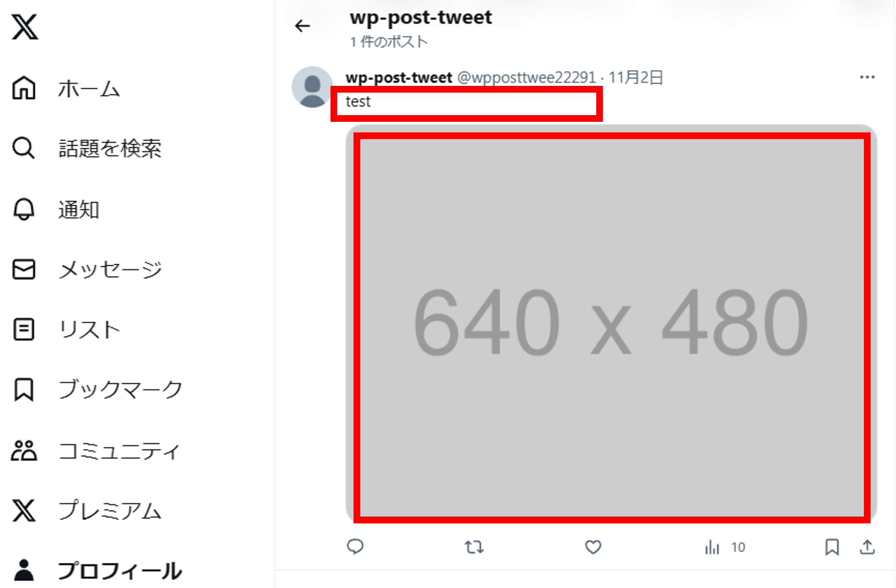
Task: Reply to the post via speech bubble
Action: click(x=355, y=547)
